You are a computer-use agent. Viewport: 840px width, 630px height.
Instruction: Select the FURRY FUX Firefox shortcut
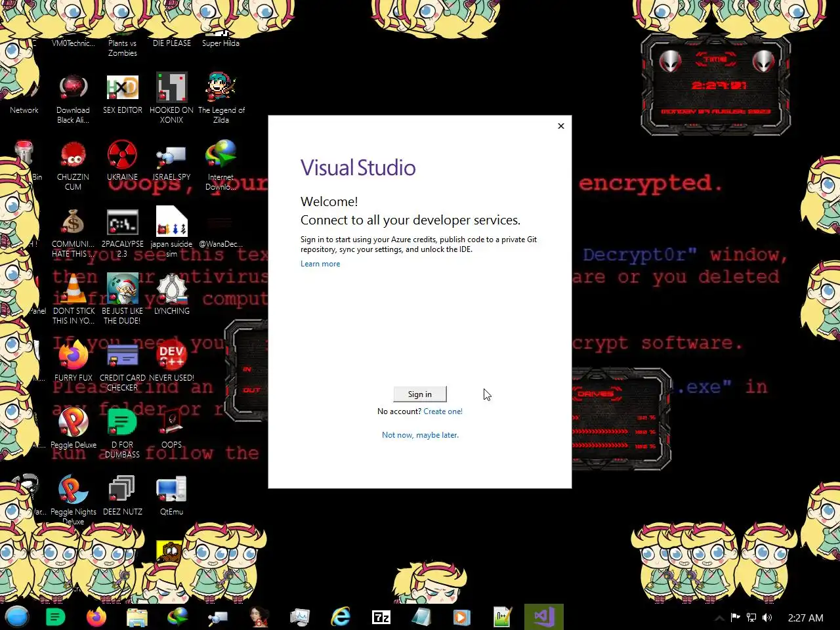coord(73,361)
